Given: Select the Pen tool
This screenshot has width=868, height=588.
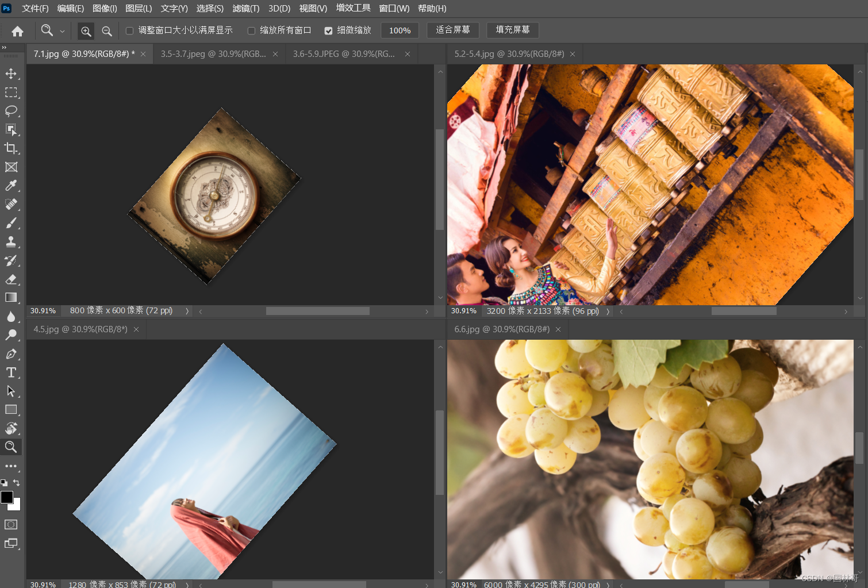Looking at the screenshot, I should pos(11,354).
